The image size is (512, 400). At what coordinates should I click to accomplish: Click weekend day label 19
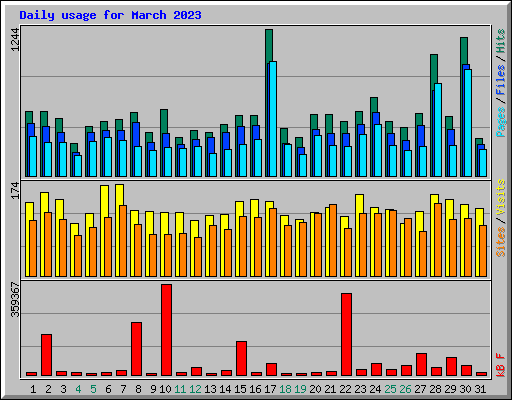click(300, 389)
